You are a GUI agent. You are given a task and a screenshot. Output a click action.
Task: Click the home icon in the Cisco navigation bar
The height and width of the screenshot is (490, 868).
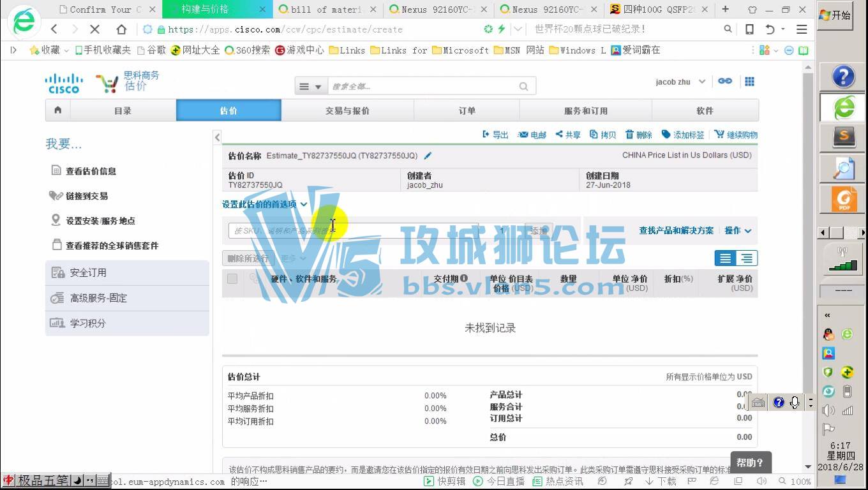pyautogui.click(x=58, y=110)
